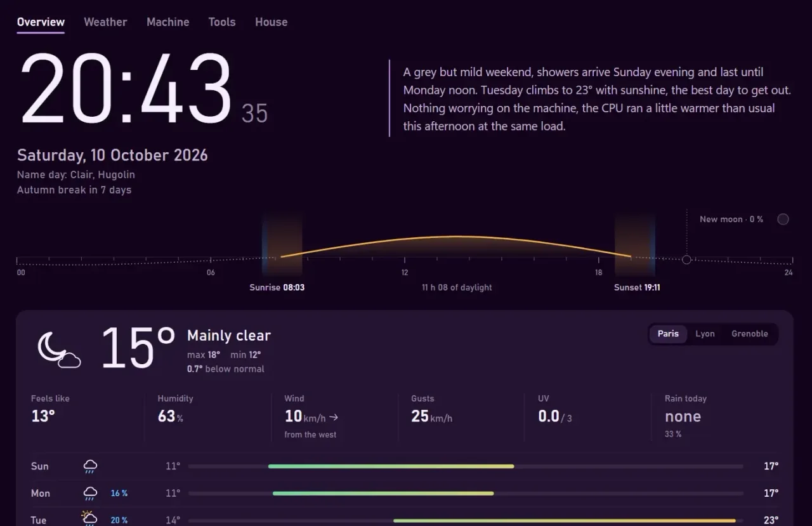Click the 'Feels like' 13° value
The image size is (812, 526).
tap(43, 416)
